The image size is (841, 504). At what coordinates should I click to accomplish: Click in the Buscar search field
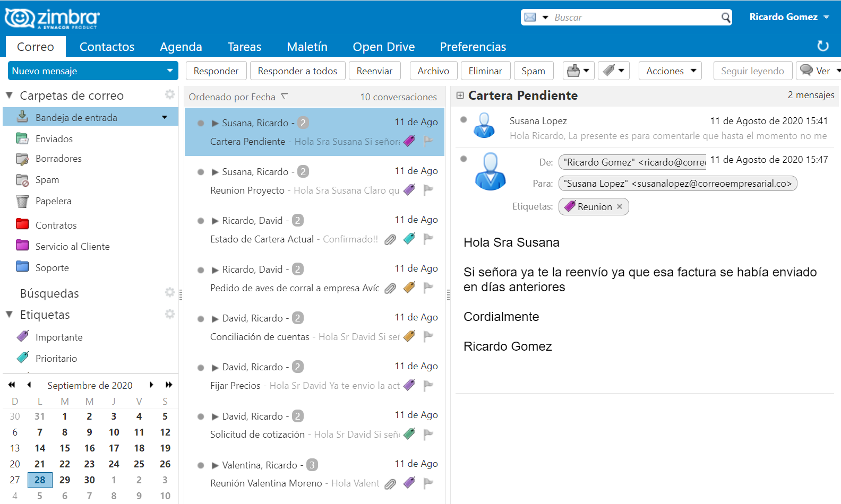tap(634, 18)
